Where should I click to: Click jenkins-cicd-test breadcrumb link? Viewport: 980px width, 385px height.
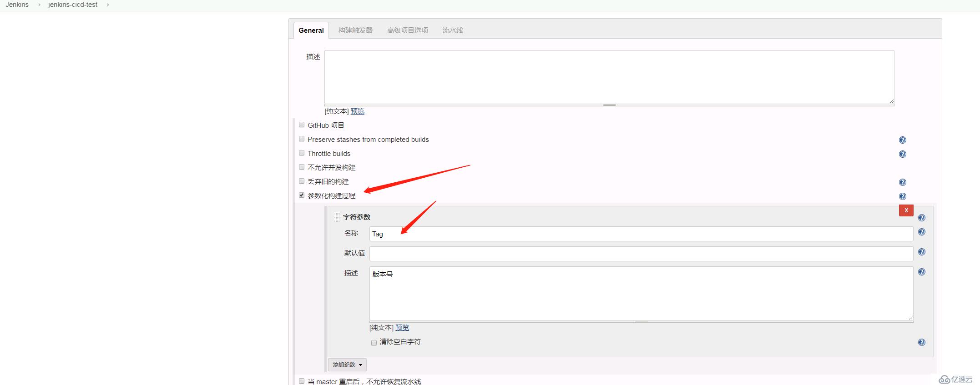(x=73, y=5)
